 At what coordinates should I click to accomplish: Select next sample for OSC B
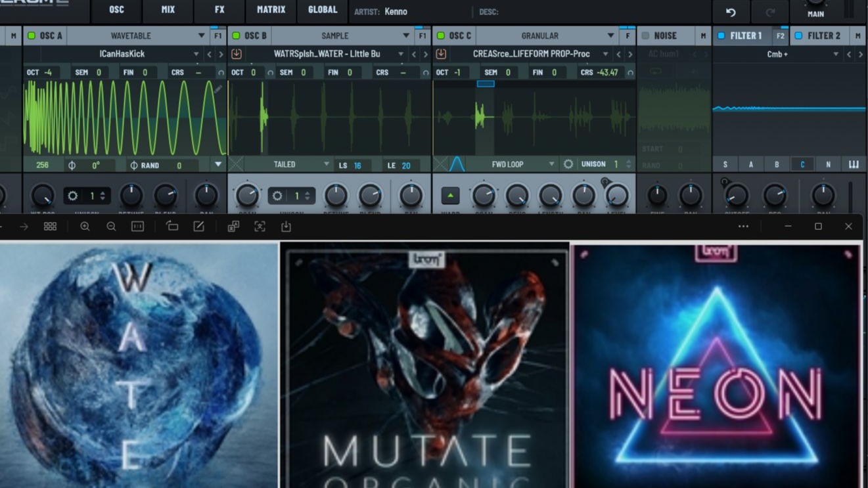pyautogui.click(x=425, y=54)
